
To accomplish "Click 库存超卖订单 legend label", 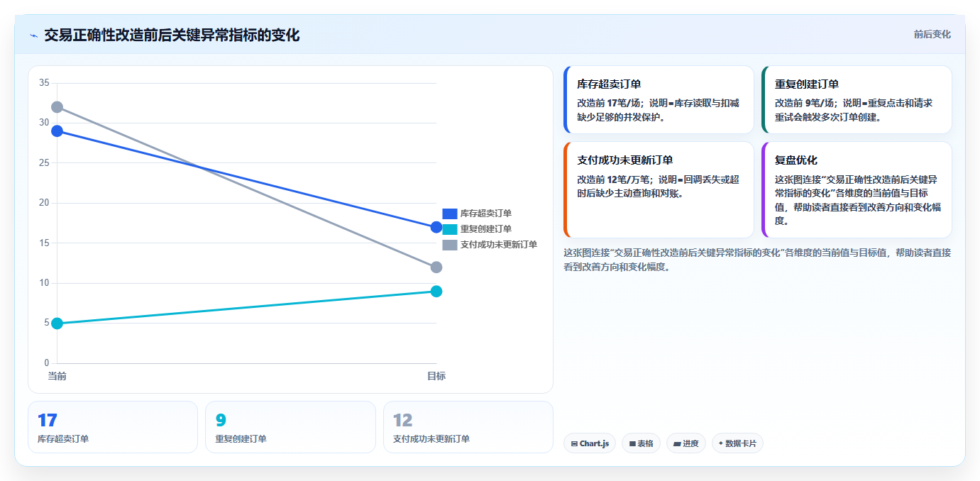I will (x=486, y=214).
